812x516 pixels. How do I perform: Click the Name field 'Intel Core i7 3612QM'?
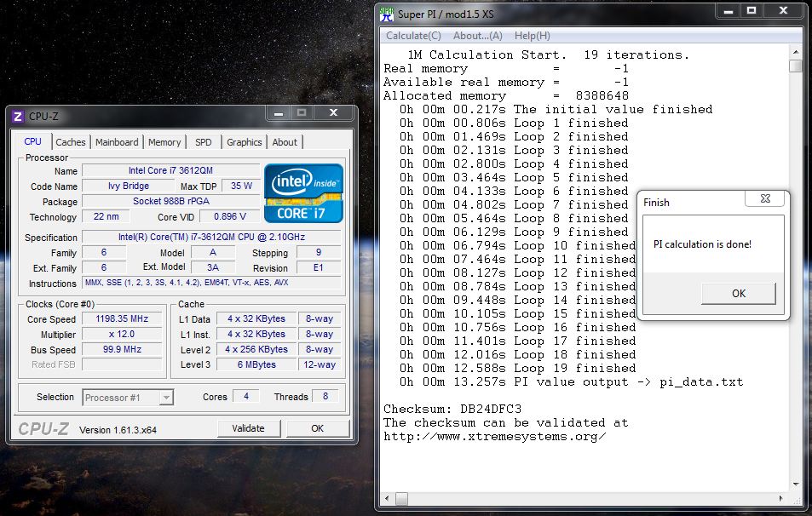tap(171, 170)
